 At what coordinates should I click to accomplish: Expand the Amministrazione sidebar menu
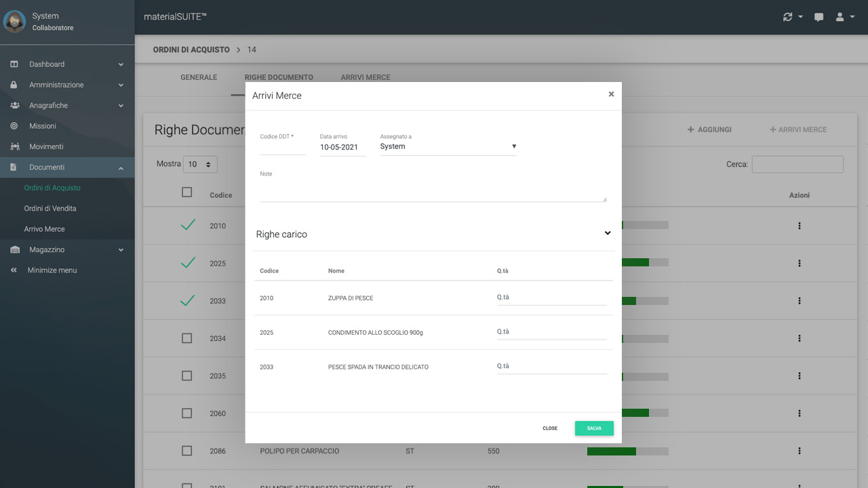pyautogui.click(x=121, y=85)
